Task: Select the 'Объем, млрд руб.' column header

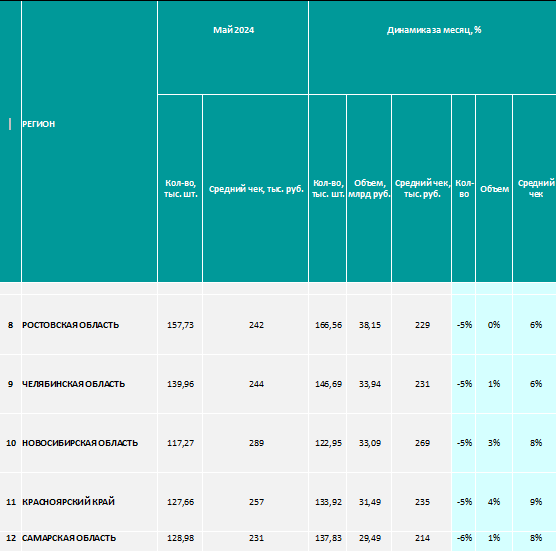Action: 369,189
